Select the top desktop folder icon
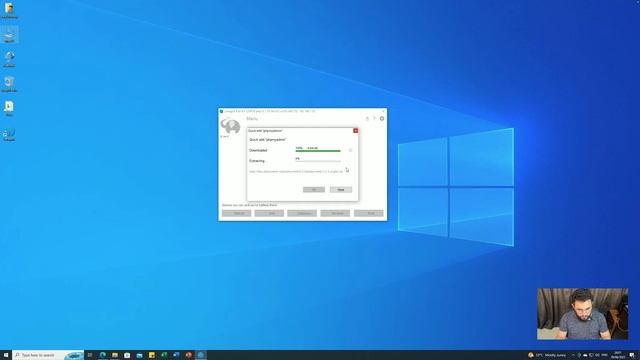This screenshot has height=360, width=640. 9,11
